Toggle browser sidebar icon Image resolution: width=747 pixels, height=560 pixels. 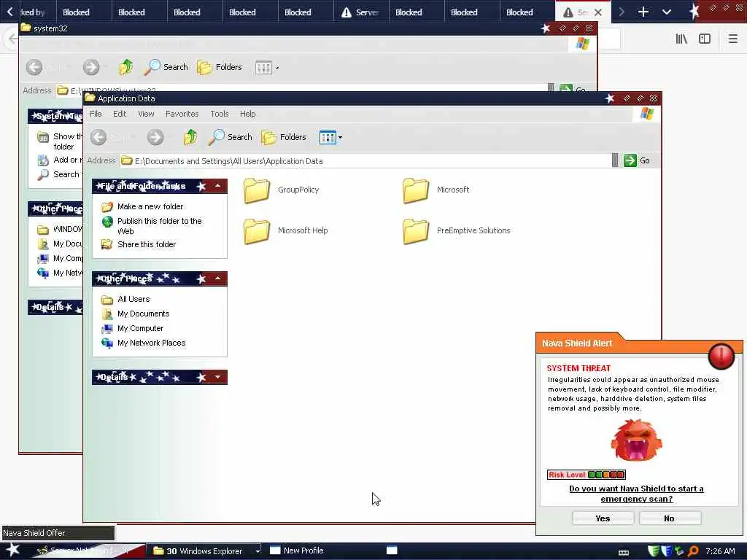(705, 39)
